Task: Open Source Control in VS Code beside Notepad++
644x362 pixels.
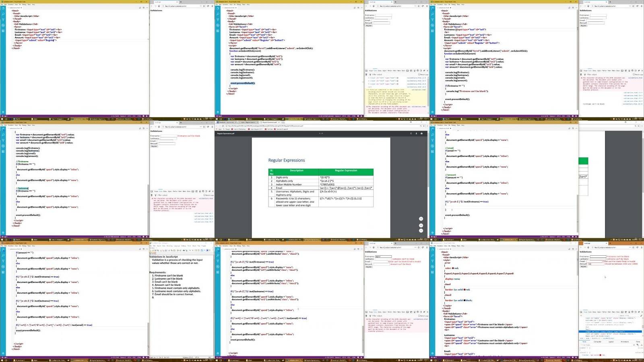Action: click(x=3, y=261)
